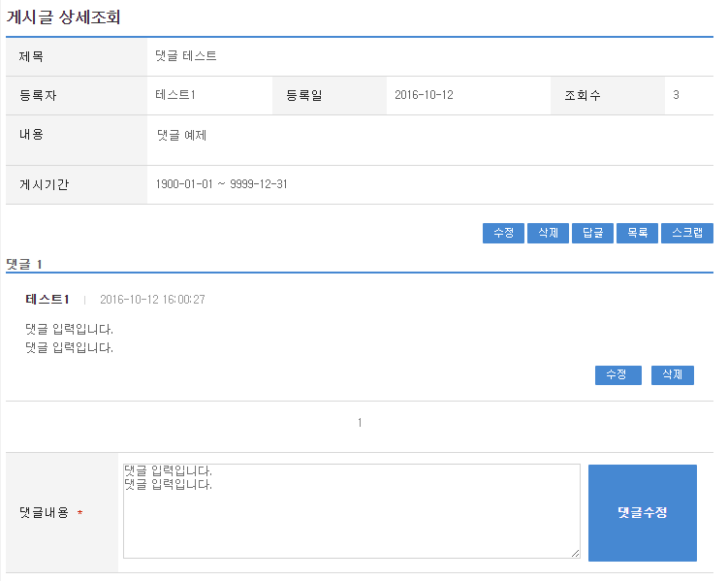Click the 댓글 1 section heading
Viewport: 728px width, 581px height.
tap(24, 264)
